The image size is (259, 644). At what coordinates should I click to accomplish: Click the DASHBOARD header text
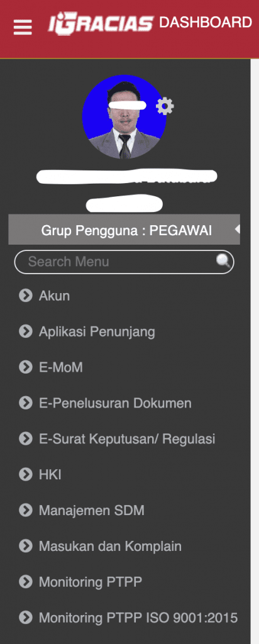click(x=205, y=22)
